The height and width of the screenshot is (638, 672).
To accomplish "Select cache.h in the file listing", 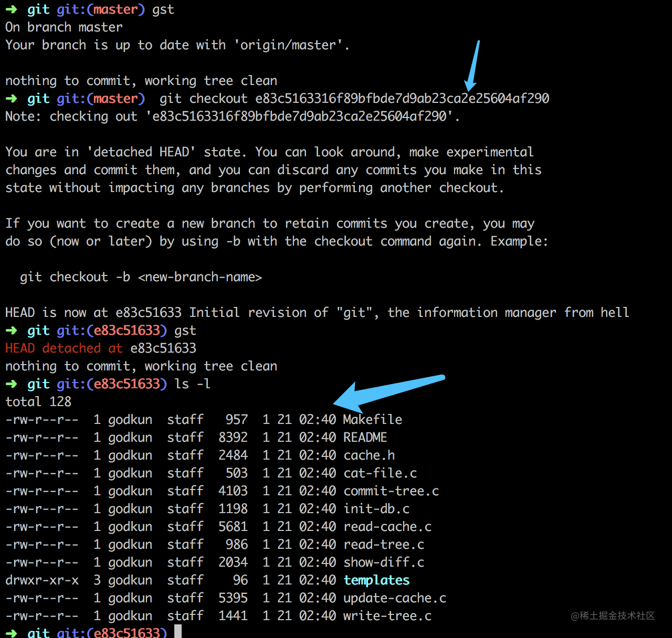I will coord(369,455).
